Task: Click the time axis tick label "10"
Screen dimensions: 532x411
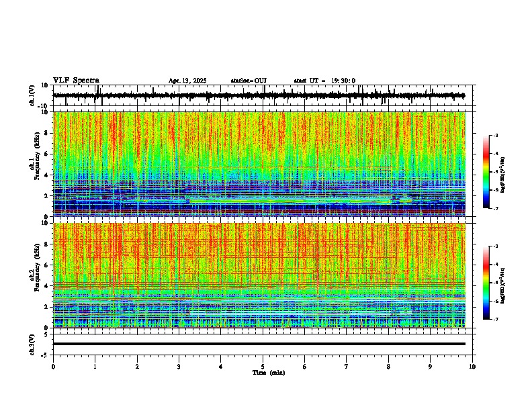Action: click(x=472, y=367)
